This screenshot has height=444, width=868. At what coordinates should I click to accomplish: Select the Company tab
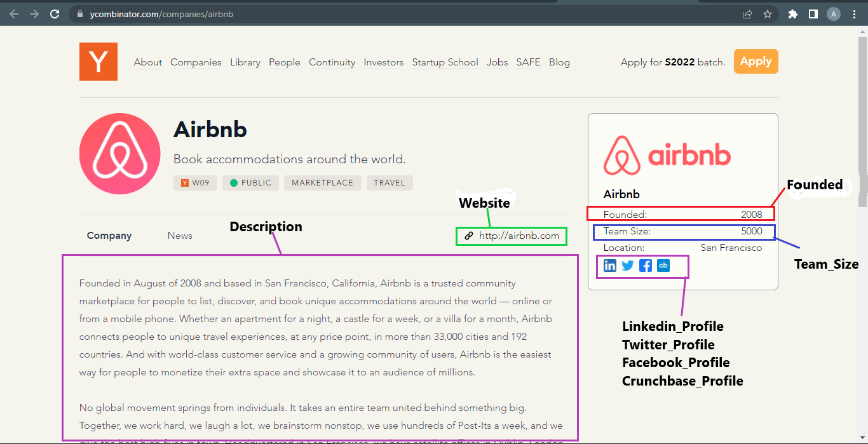click(109, 236)
